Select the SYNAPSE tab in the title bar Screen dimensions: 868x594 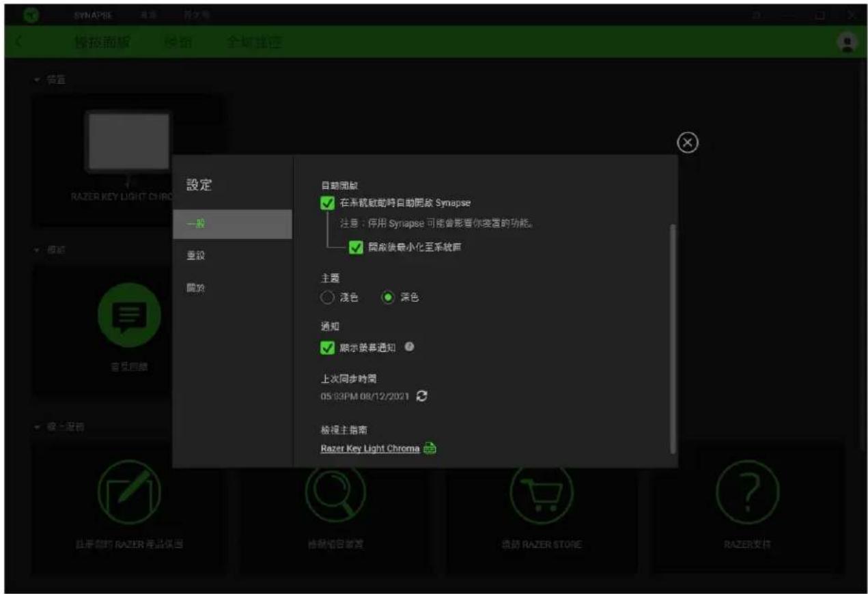coord(92,15)
